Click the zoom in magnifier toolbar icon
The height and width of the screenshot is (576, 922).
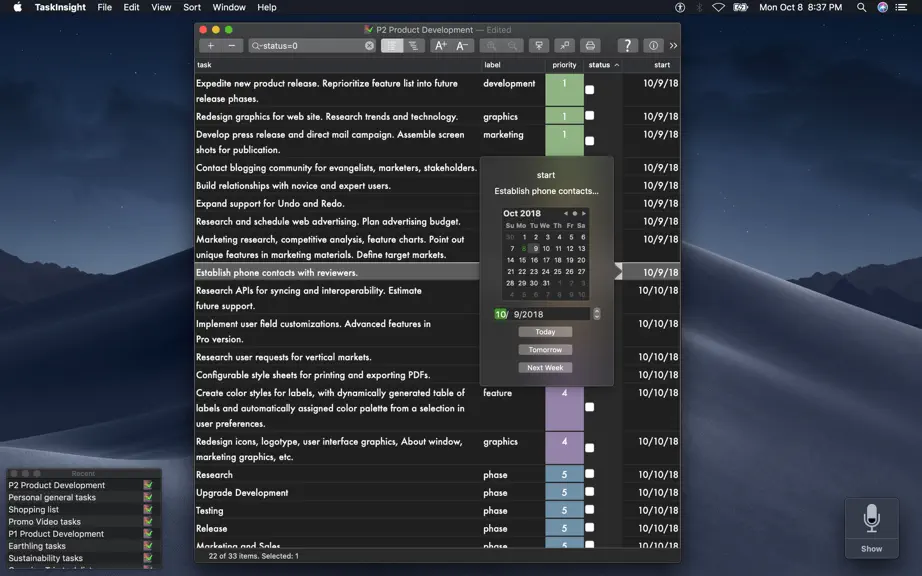coord(491,46)
